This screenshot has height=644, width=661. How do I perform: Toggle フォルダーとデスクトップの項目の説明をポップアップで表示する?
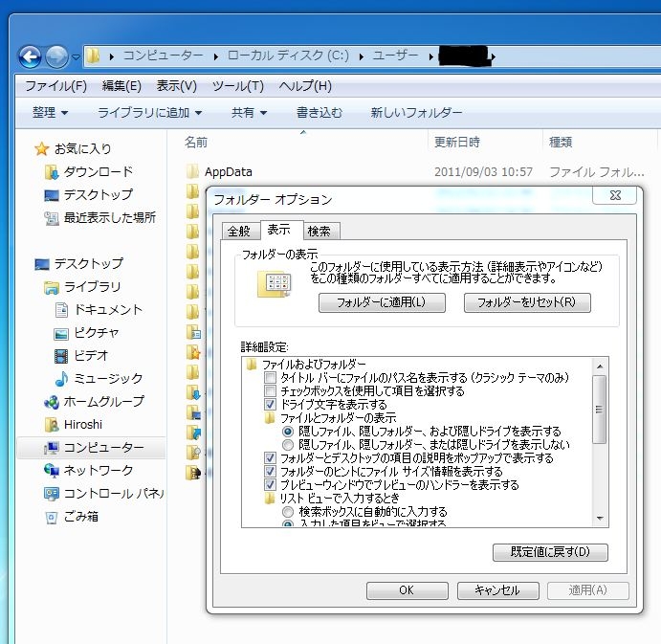(270, 458)
